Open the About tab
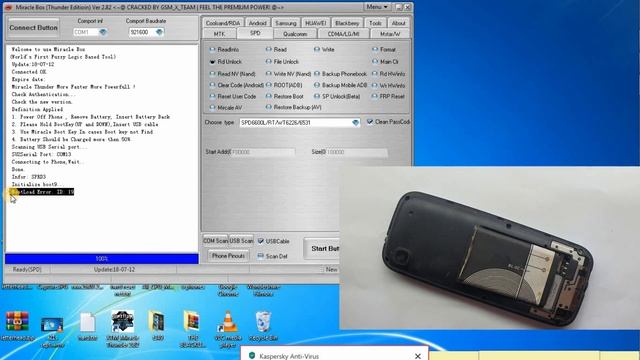The height and width of the screenshot is (360, 640). click(x=398, y=23)
